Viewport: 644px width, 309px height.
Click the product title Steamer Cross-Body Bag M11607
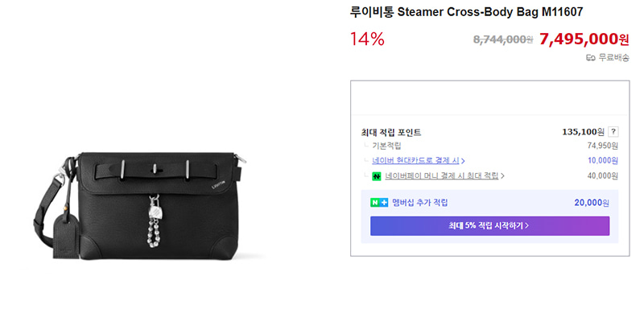pos(466,12)
